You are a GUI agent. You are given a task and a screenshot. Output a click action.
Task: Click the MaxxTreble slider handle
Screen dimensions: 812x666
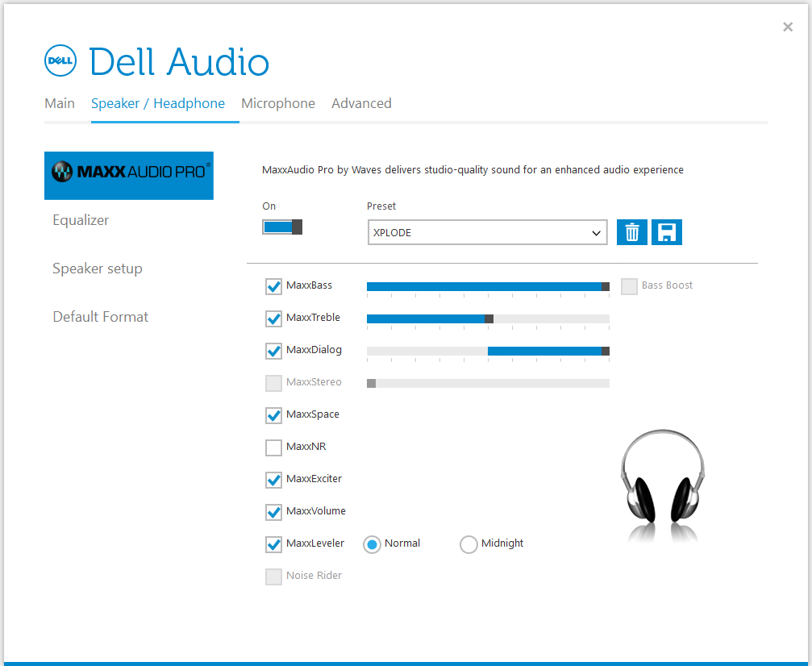(x=489, y=318)
